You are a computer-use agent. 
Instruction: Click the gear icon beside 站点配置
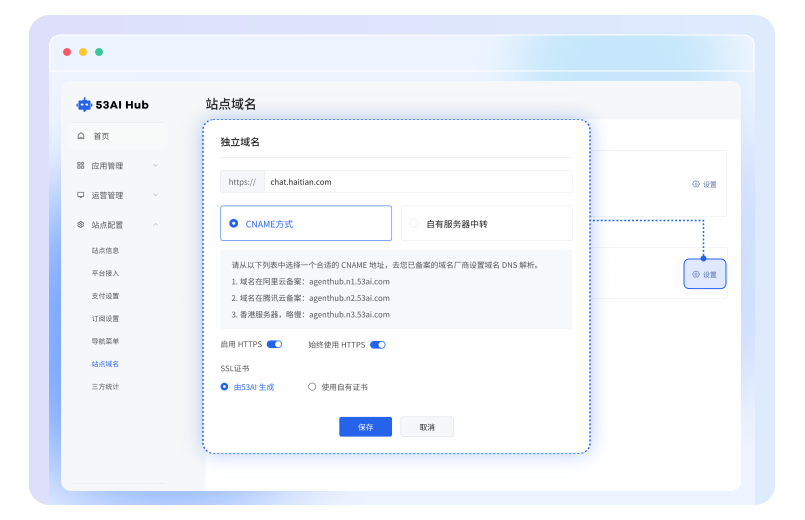click(81, 224)
